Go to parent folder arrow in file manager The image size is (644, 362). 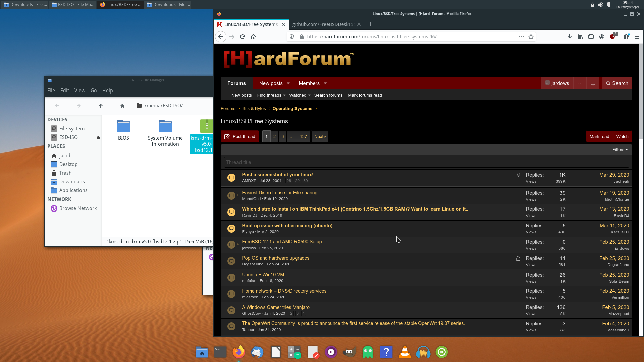pos(101,106)
